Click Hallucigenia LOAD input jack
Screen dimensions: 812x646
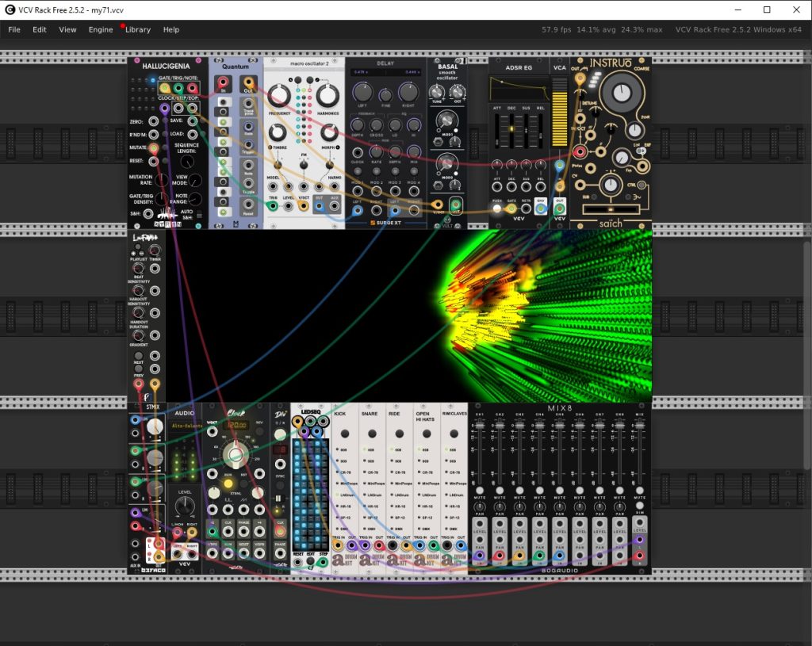(193, 135)
